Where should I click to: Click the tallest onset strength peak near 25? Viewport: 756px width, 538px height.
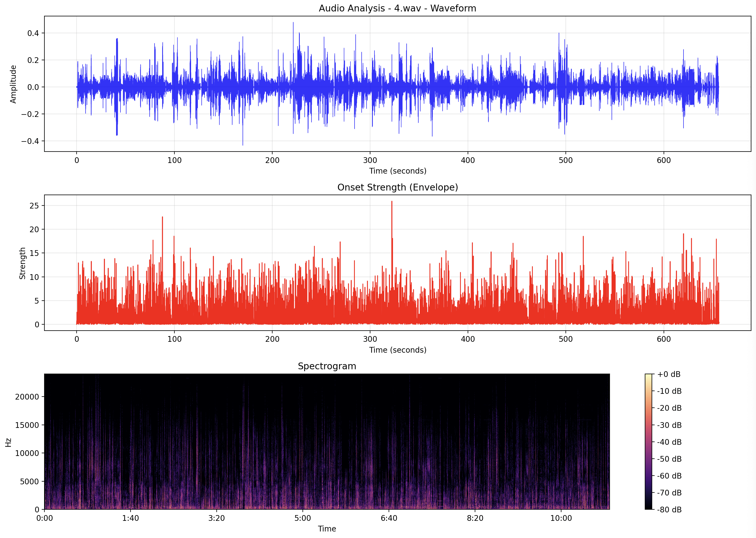[x=392, y=202]
